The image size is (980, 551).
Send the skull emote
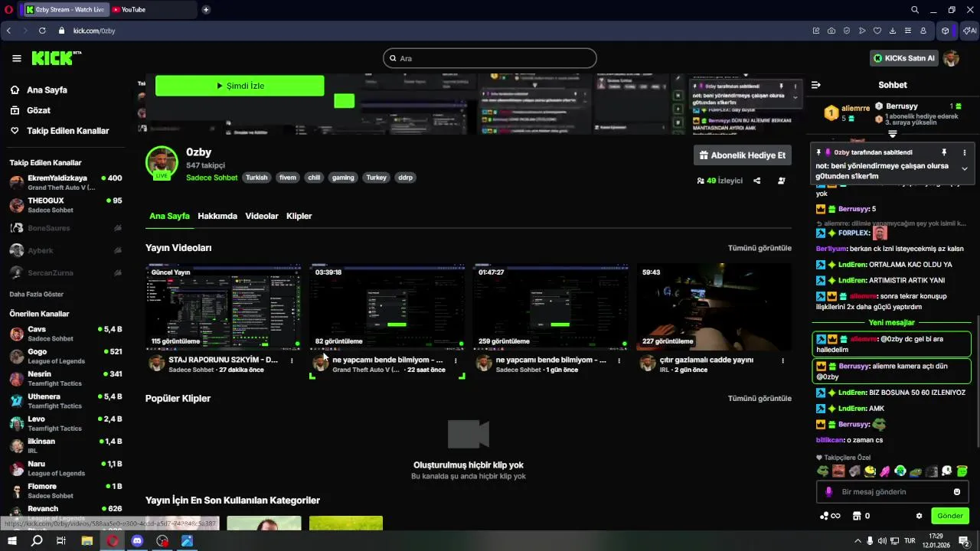pyautogui.click(x=946, y=471)
